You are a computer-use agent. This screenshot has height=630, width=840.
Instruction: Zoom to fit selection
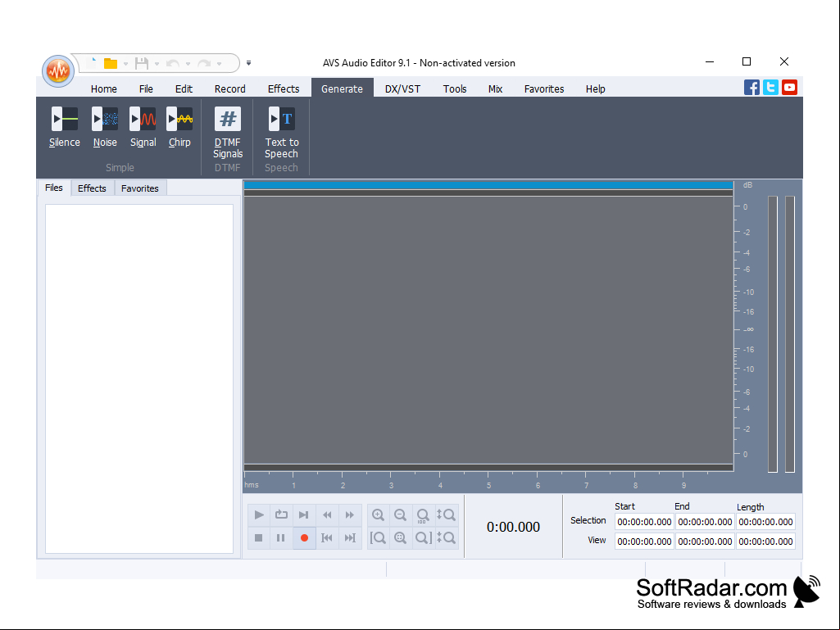[x=400, y=538]
